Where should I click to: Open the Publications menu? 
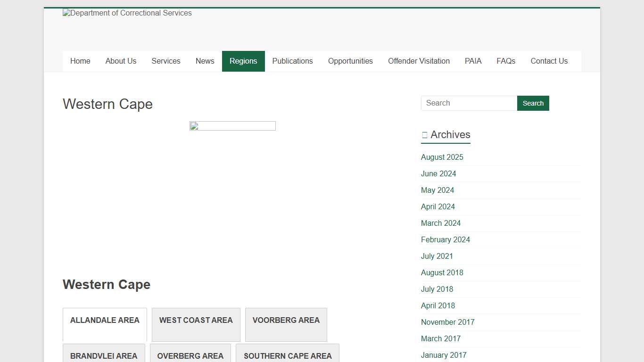point(292,61)
